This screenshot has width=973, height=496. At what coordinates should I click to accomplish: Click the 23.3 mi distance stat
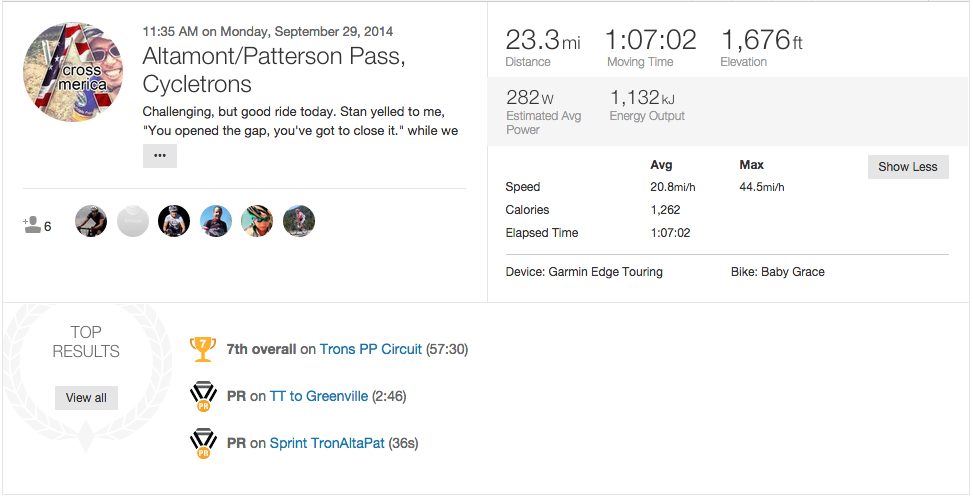point(542,41)
